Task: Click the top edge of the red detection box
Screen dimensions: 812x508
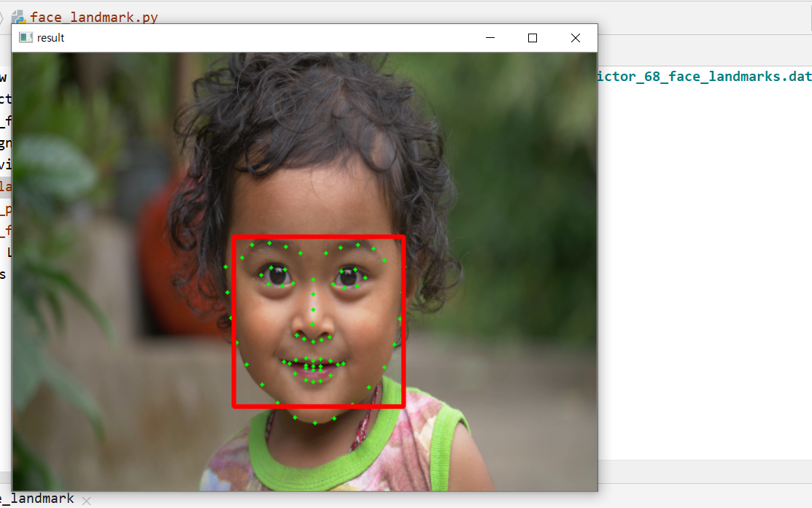Action: pos(318,237)
